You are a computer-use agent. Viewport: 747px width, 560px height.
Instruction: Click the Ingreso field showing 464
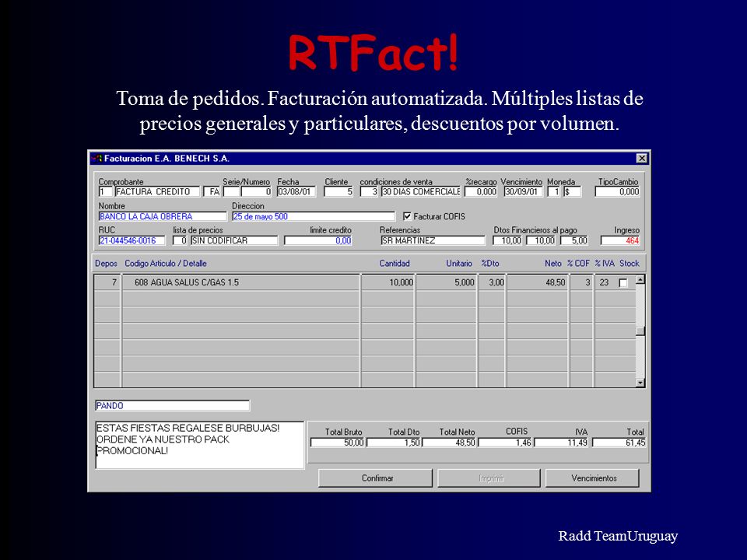coord(620,240)
